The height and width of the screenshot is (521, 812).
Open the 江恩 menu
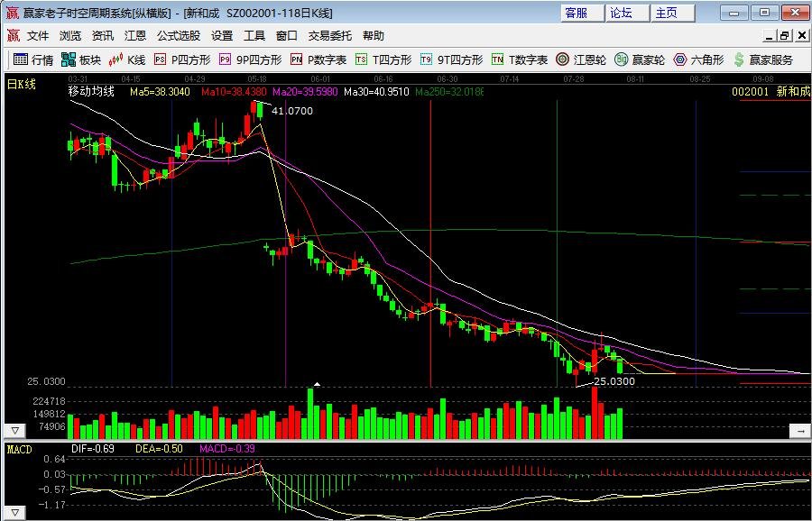coord(134,36)
